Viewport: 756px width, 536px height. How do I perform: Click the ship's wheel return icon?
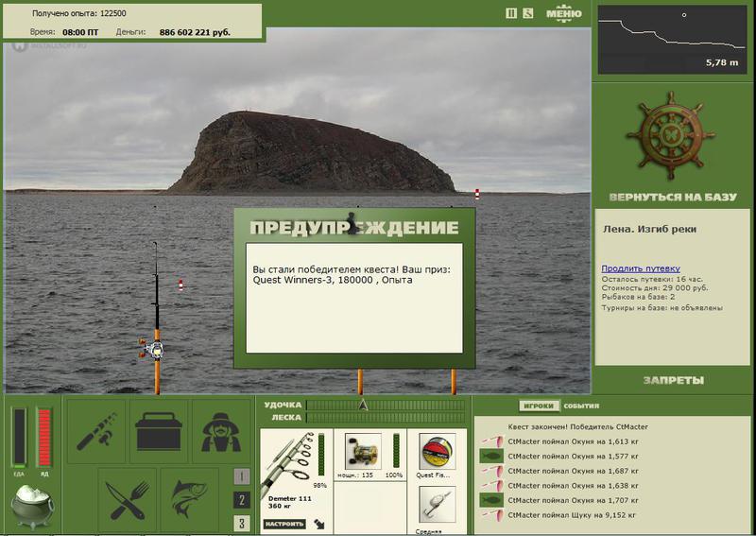coord(671,135)
